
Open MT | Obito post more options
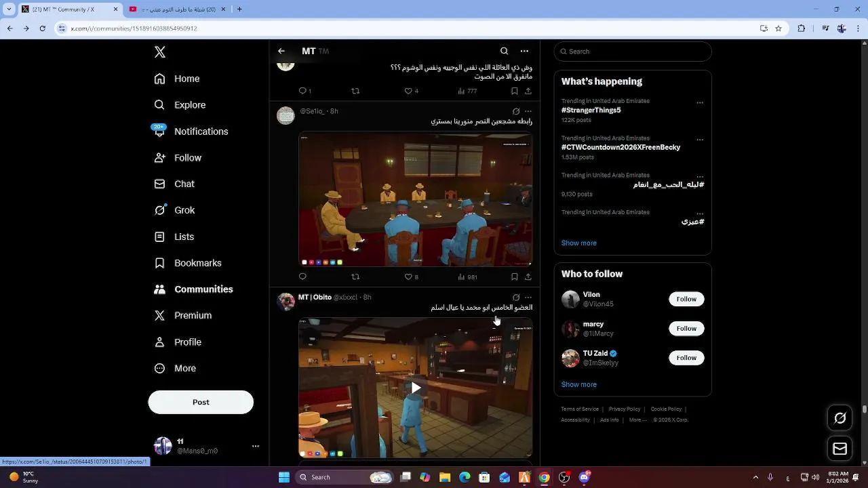click(x=528, y=297)
